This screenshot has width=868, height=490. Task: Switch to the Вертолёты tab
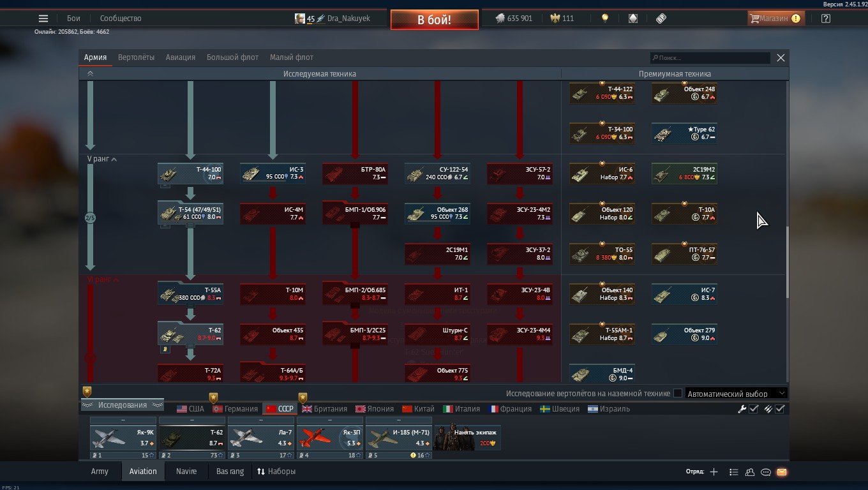tap(136, 57)
